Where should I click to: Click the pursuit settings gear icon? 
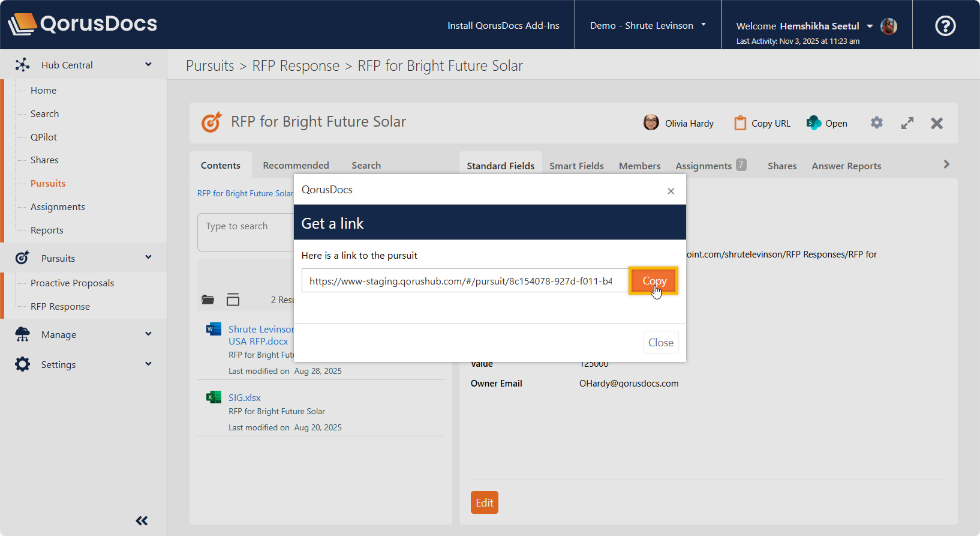pos(876,123)
